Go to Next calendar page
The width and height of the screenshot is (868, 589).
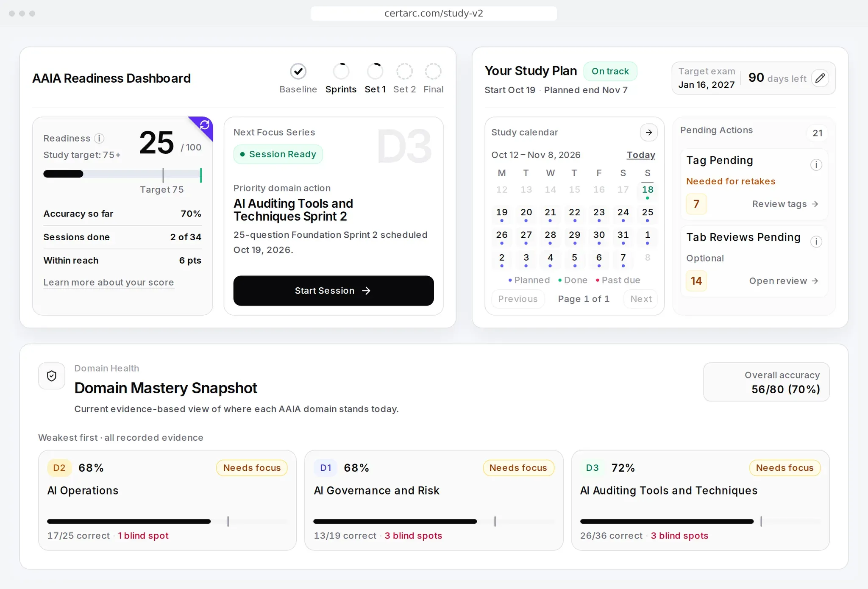[641, 299]
